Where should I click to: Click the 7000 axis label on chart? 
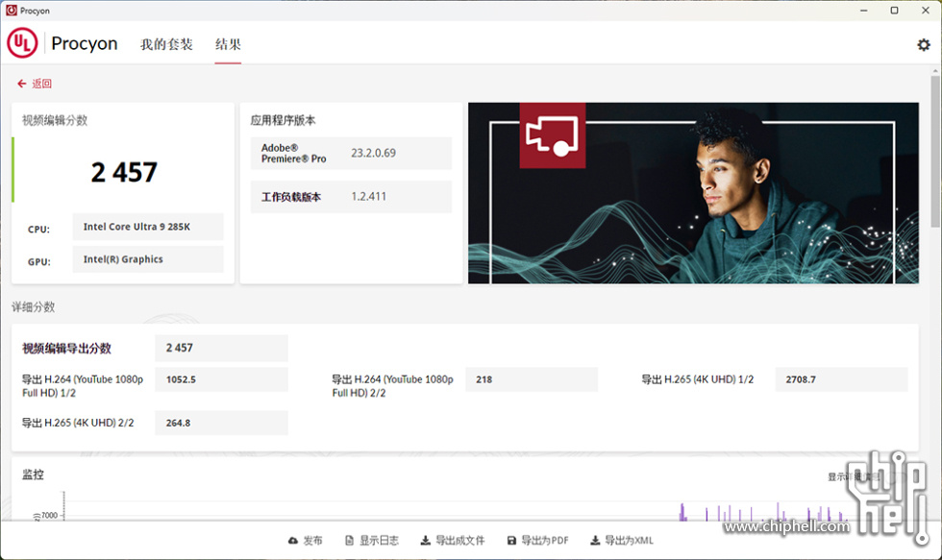(49, 516)
